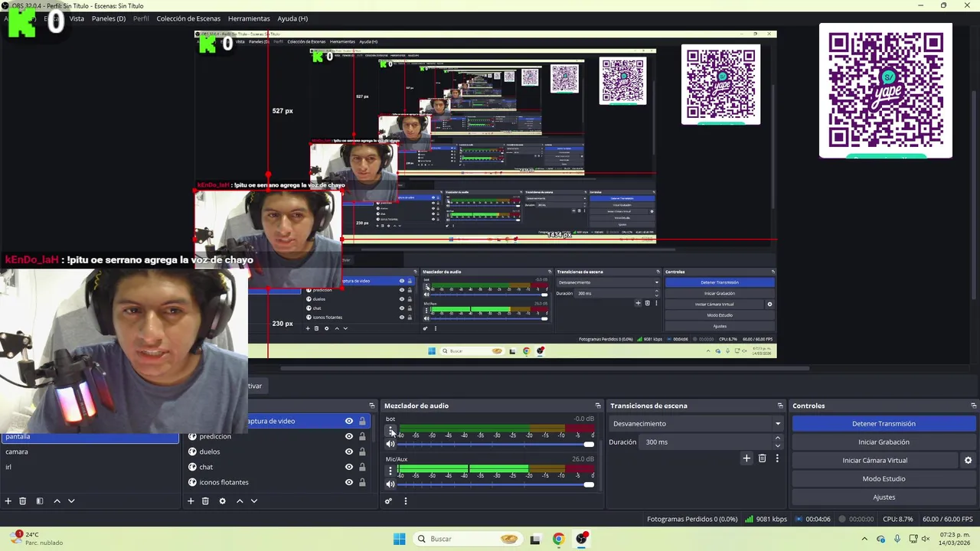
Task: Click Detener Transmisión button
Action: pos(884,423)
